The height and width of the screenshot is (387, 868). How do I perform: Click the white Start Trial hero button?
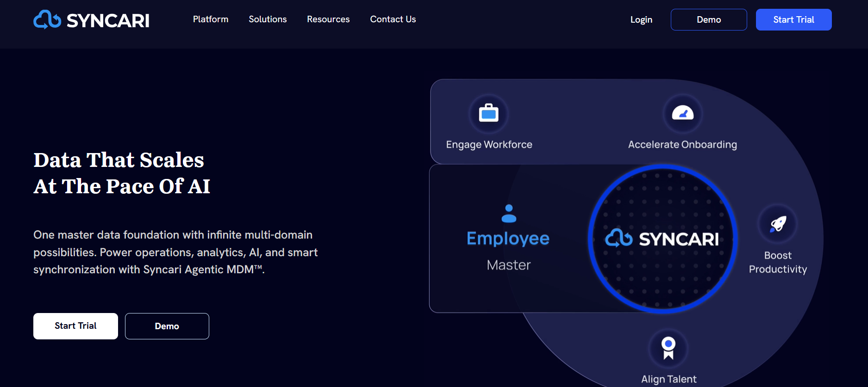(x=75, y=326)
